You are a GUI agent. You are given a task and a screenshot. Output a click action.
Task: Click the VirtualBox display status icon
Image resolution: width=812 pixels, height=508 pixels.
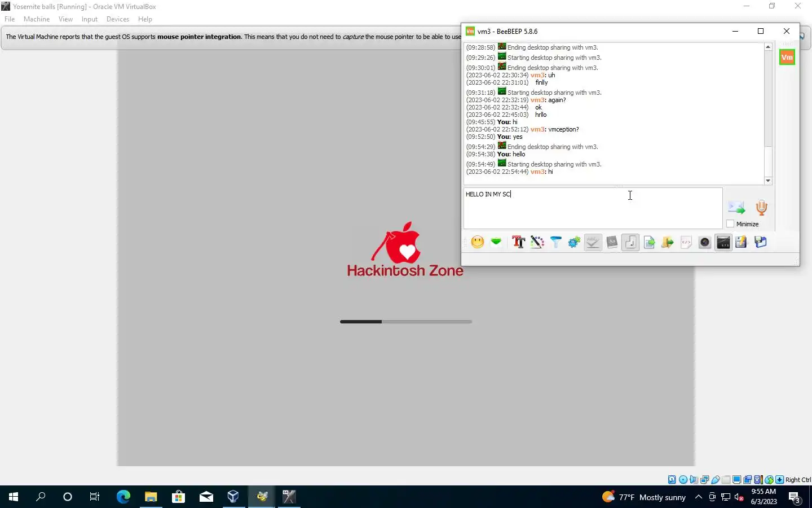[737, 480]
